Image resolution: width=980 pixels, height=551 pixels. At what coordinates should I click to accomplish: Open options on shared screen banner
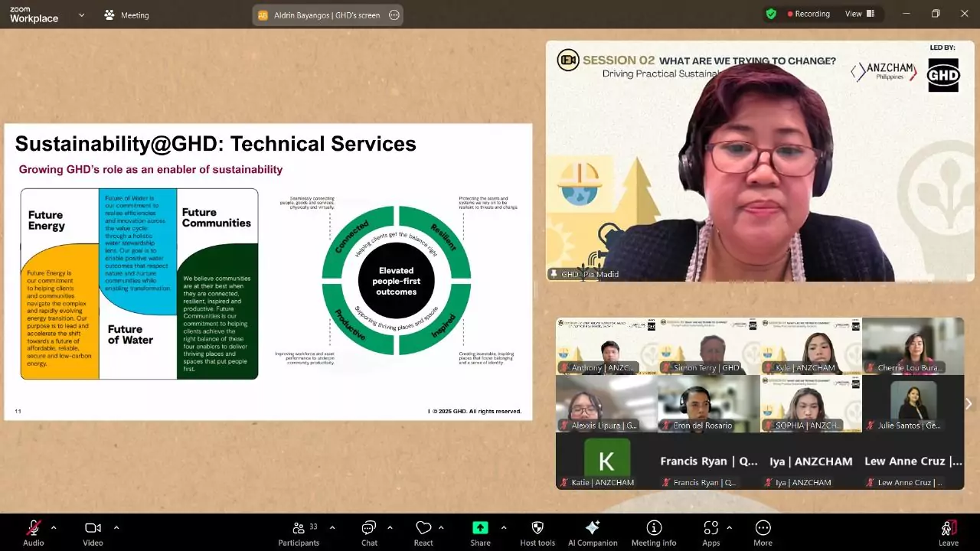394,15
